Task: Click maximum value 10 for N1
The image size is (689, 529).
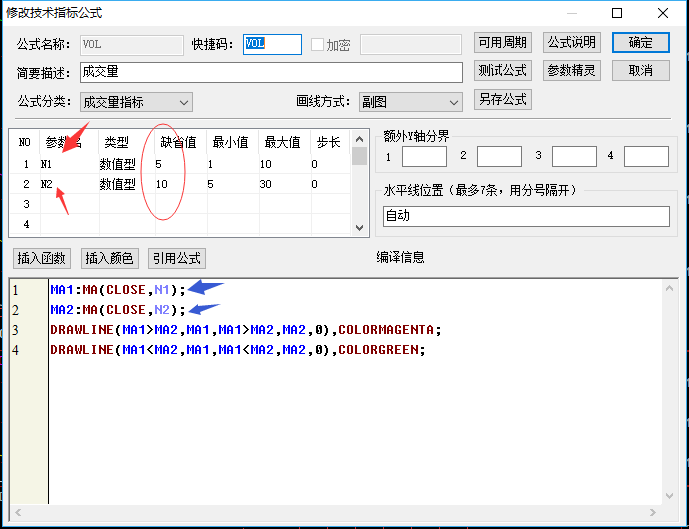Action: pyautogui.click(x=285, y=164)
